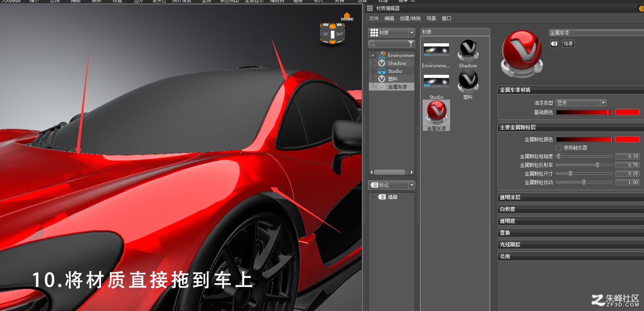This screenshot has height=311, width=644.
Task: Open the 标记 dropdown arrow
Action: (412, 185)
